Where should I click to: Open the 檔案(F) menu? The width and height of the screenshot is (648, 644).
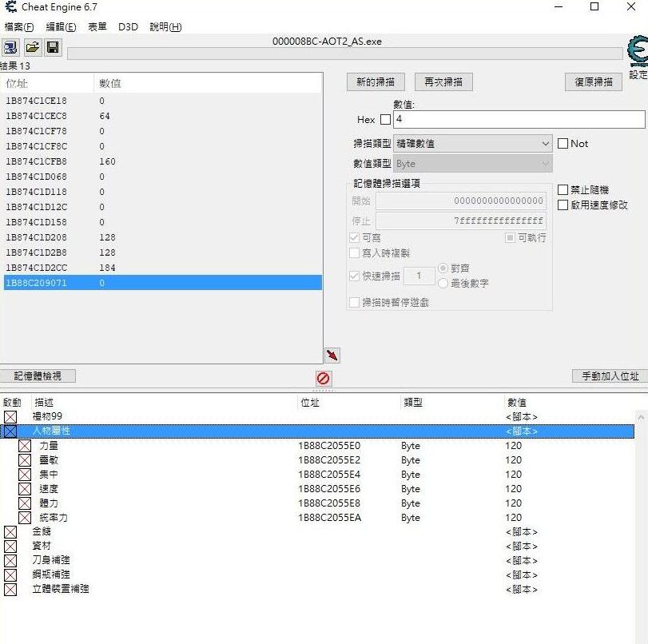[19, 27]
